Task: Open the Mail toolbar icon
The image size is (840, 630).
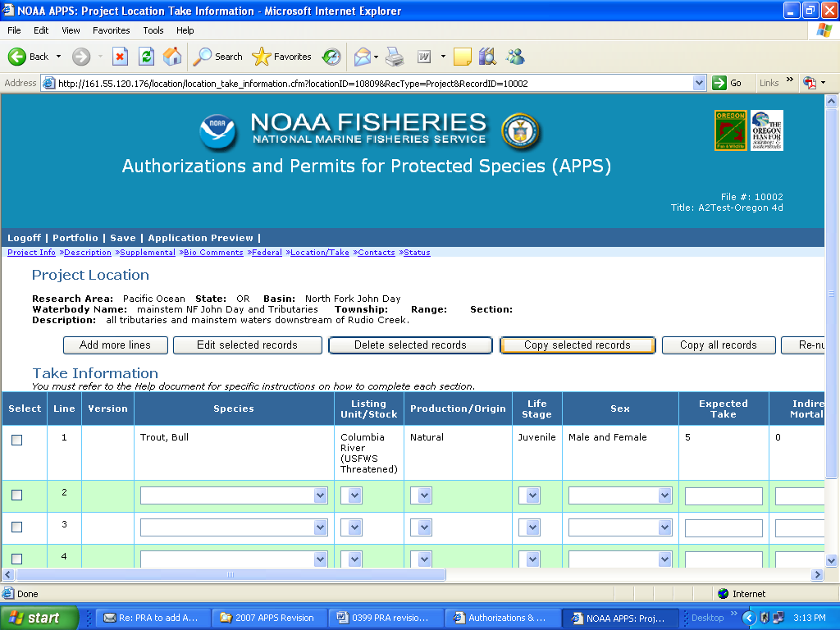Action: tap(362, 57)
